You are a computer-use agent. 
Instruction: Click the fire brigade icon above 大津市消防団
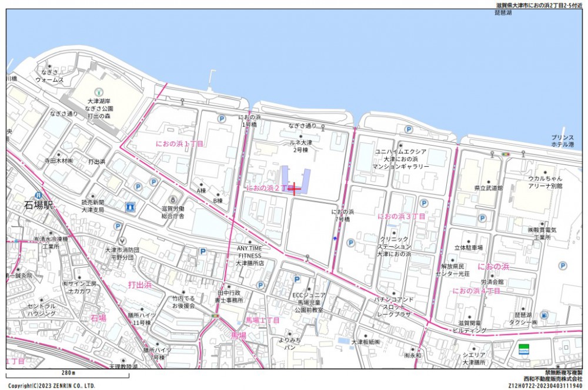tap(122, 240)
